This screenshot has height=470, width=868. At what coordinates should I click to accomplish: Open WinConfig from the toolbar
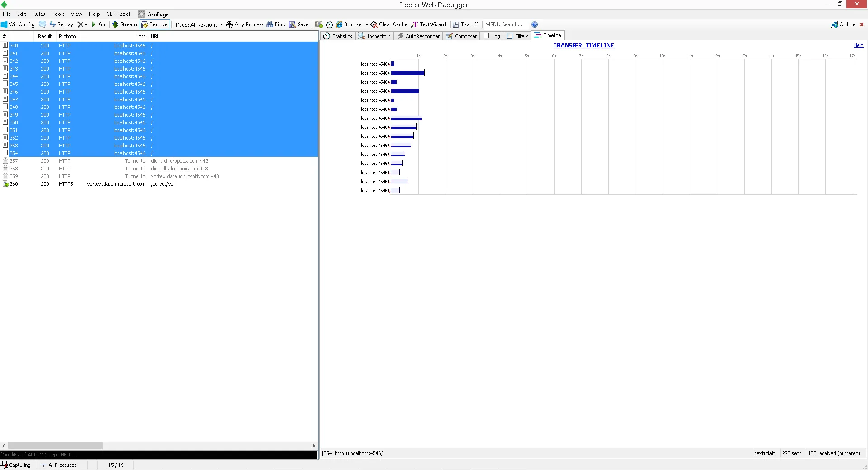[x=18, y=24]
